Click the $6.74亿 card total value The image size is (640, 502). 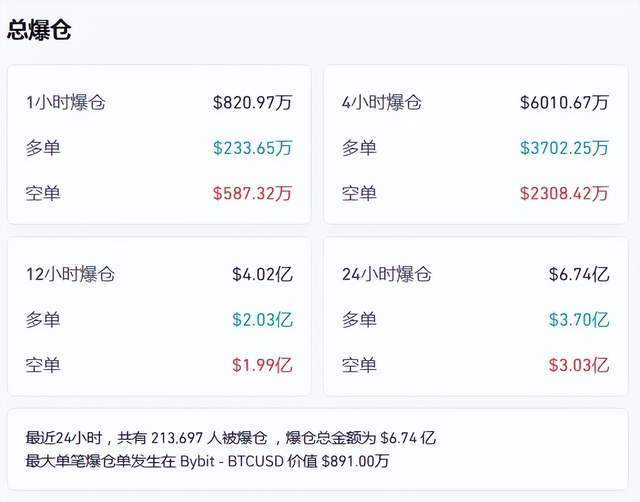(578, 274)
